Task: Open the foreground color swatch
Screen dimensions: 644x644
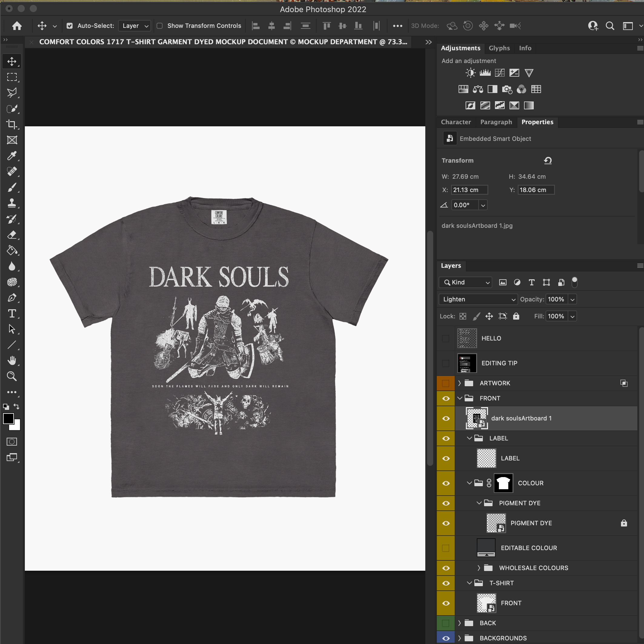Action: [9, 419]
